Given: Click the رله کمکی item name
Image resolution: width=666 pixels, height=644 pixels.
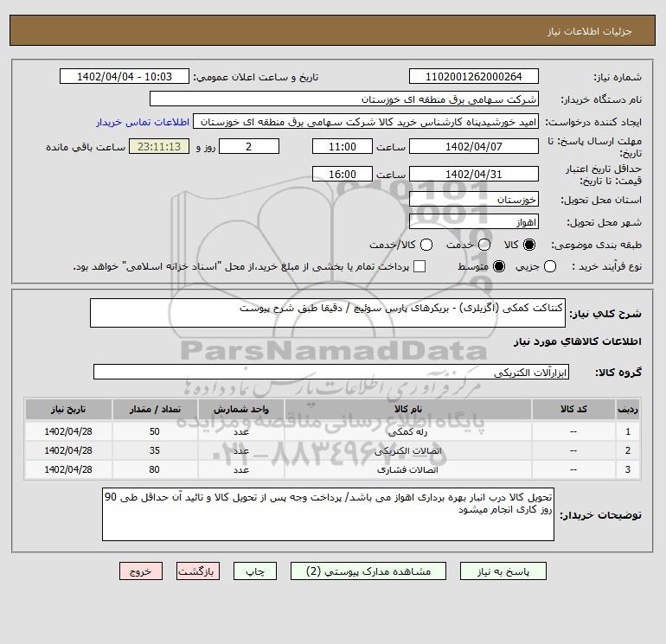Looking at the screenshot, I should 408,432.
